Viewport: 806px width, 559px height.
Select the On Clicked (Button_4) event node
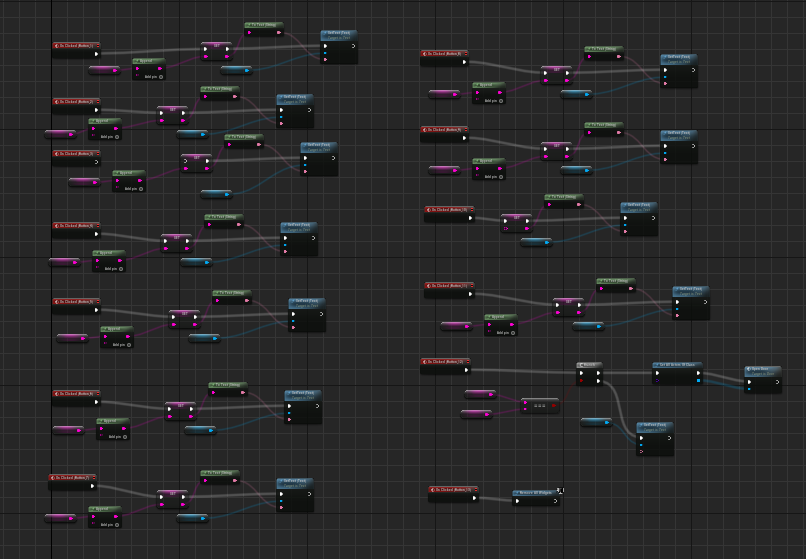76,230
